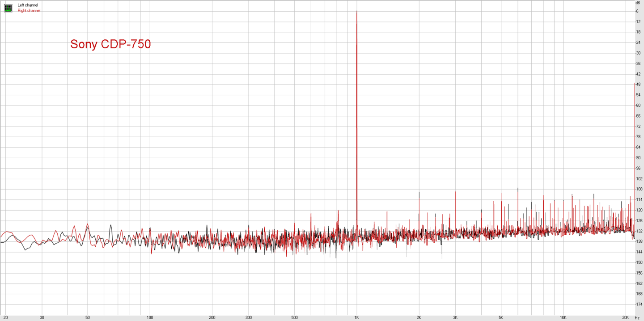Click the Sony CDP-750 title text
This screenshot has height=321, width=644.
coord(110,44)
